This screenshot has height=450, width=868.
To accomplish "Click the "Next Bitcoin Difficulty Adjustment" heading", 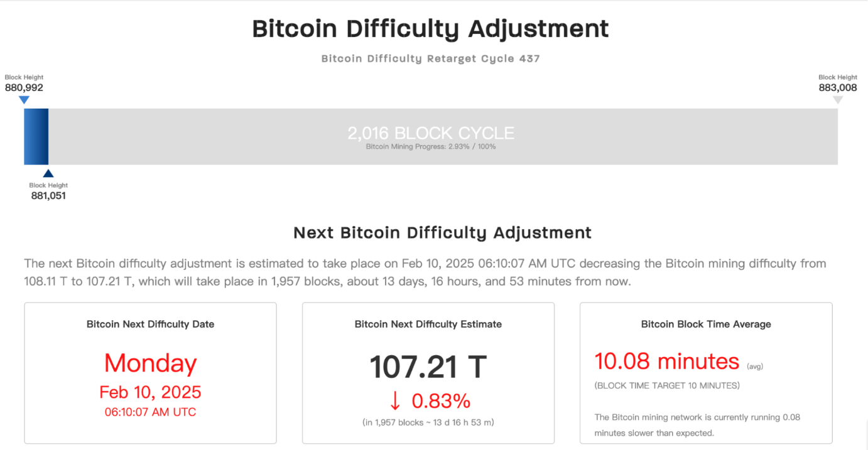I will [442, 233].
